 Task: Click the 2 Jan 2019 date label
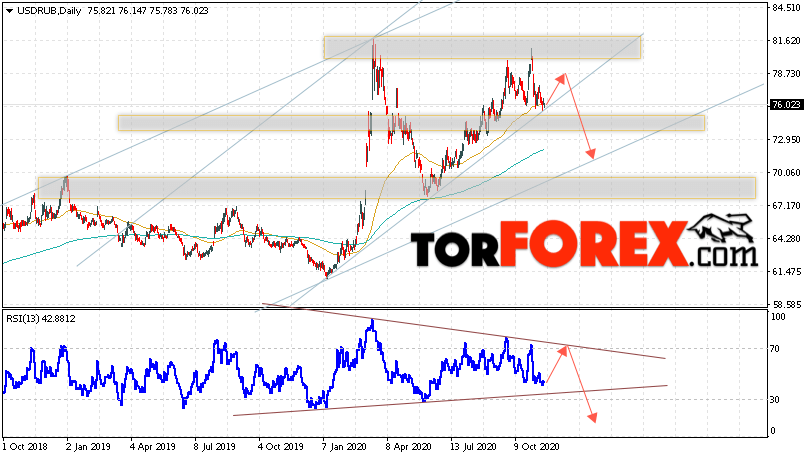pos(89,447)
